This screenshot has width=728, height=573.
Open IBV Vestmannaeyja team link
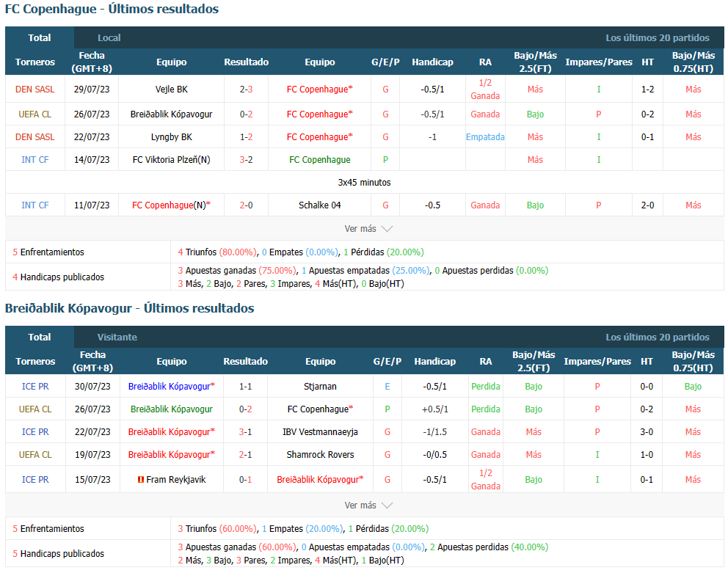coord(320,432)
